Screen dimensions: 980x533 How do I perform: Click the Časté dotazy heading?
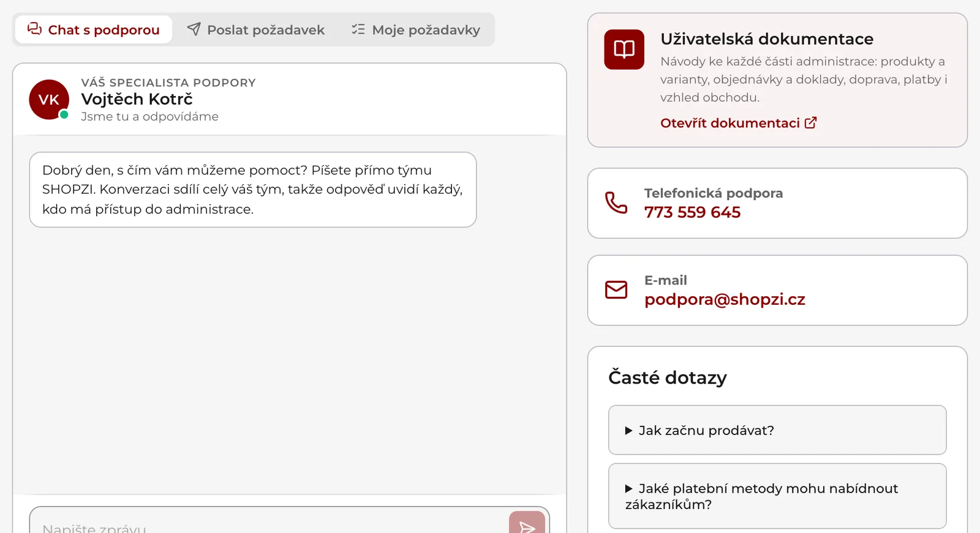pyautogui.click(x=668, y=378)
